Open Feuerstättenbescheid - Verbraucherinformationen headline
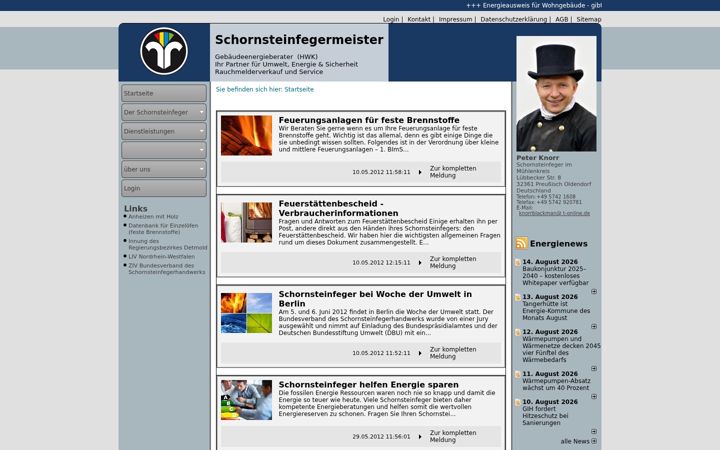The height and width of the screenshot is (450, 720). click(x=338, y=208)
